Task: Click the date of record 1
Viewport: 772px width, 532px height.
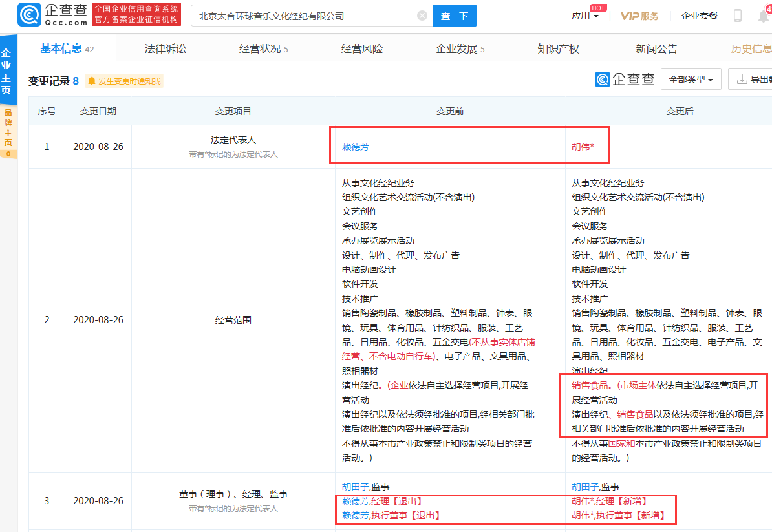Action: click(x=98, y=147)
